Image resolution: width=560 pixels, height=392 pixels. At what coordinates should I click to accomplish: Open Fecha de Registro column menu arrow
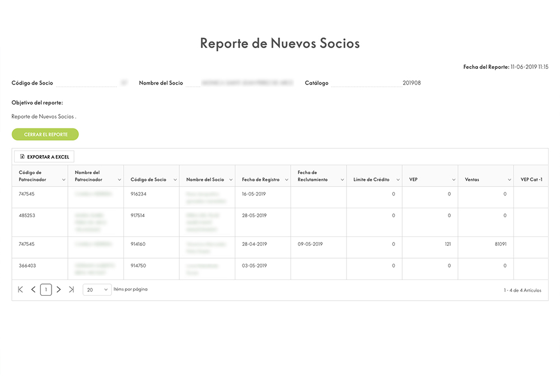click(286, 180)
